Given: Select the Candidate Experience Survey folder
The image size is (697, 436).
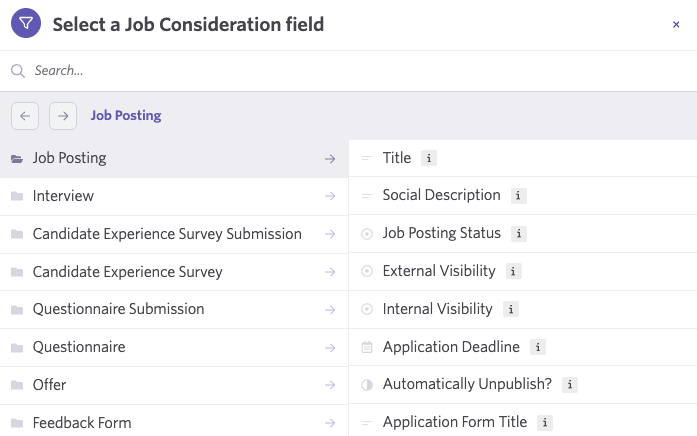Looking at the screenshot, I should click(x=128, y=272).
